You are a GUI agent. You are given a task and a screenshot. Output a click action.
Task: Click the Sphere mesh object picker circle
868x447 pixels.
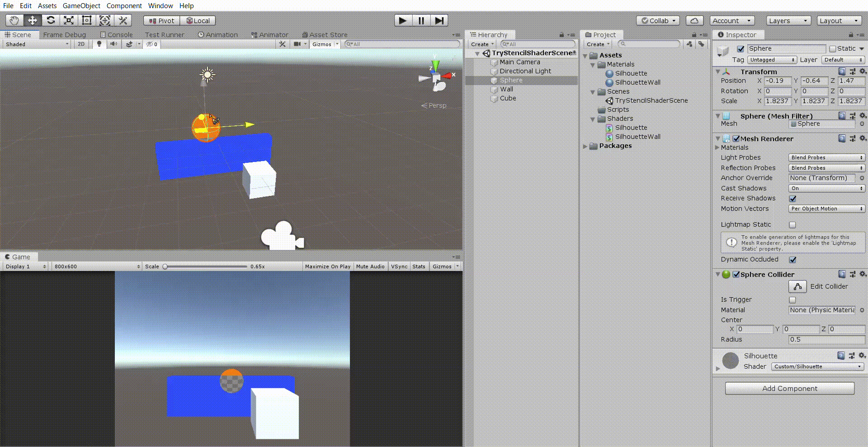coord(862,124)
